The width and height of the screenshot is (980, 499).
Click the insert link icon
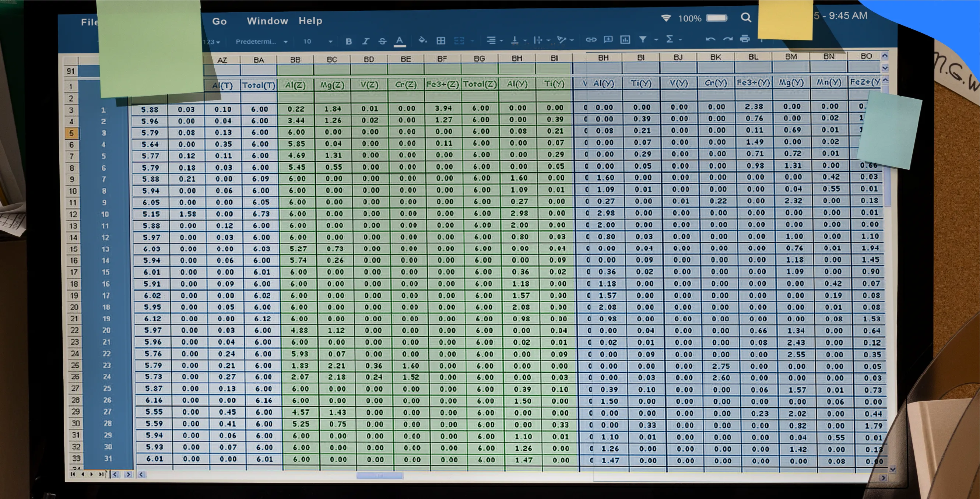click(590, 39)
